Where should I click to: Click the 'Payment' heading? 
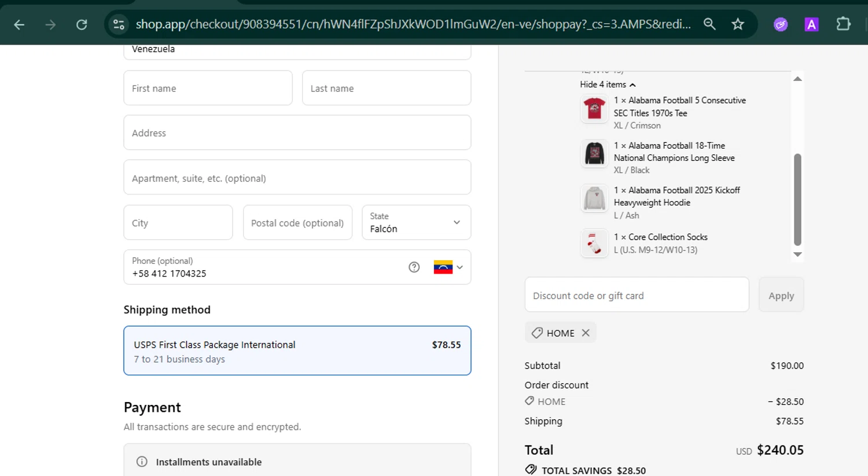pos(152,407)
